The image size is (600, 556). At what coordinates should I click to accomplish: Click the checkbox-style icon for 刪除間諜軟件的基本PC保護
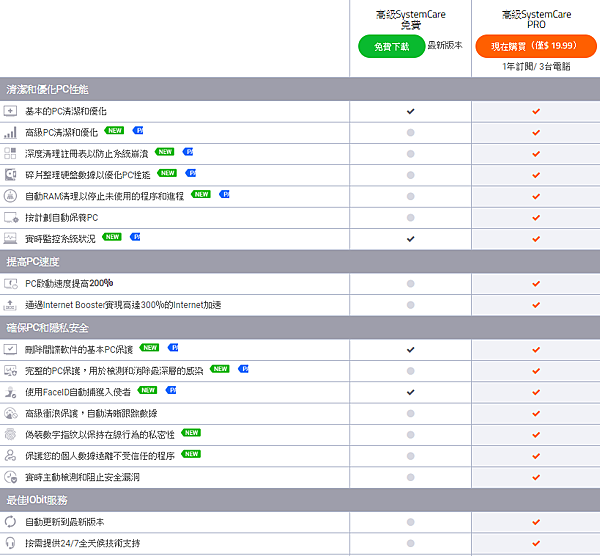point(10,349)
